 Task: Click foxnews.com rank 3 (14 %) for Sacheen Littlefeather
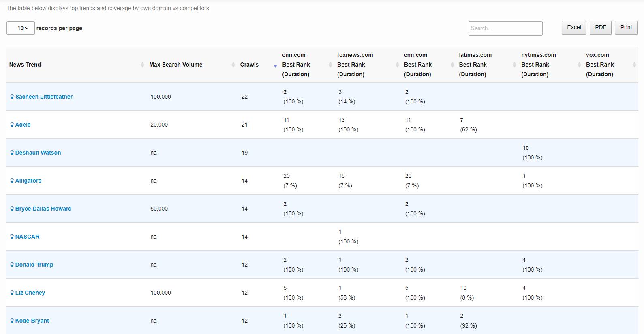point(347,97)
